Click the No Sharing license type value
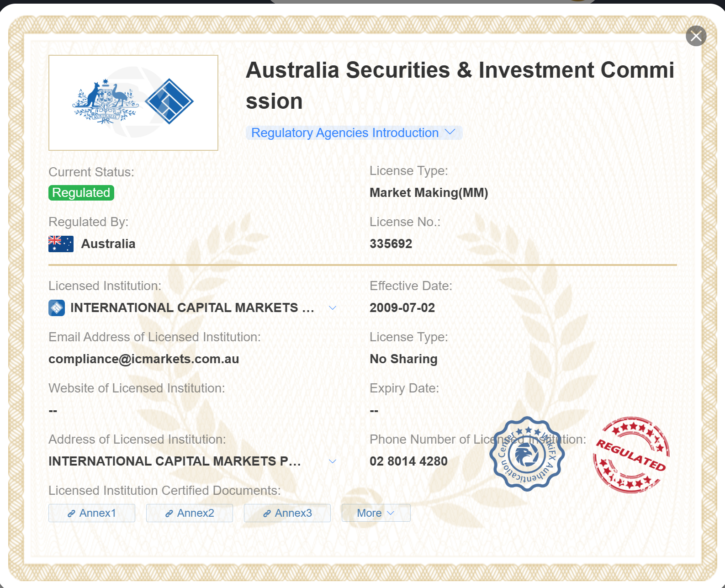This screenshot has height=588, width=725. (404, 359)
